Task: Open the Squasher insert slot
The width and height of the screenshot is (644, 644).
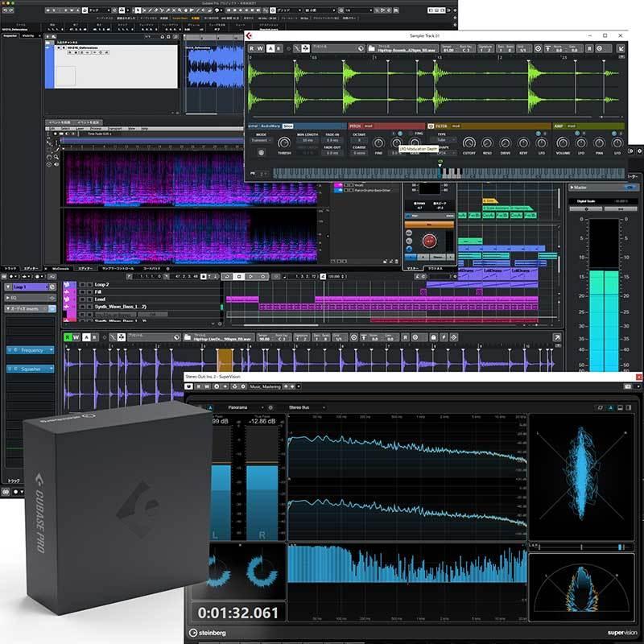Action: (x=32, y=369)
